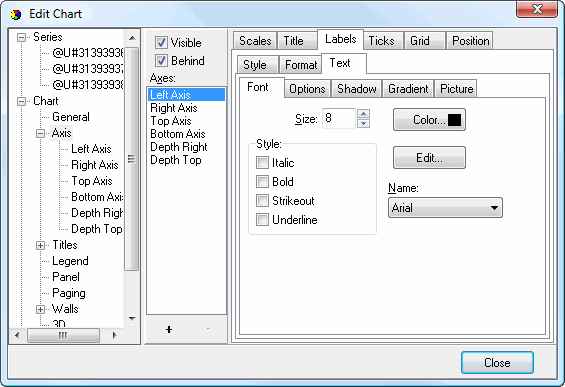Increase font size with up arrow

pos(363,114)
